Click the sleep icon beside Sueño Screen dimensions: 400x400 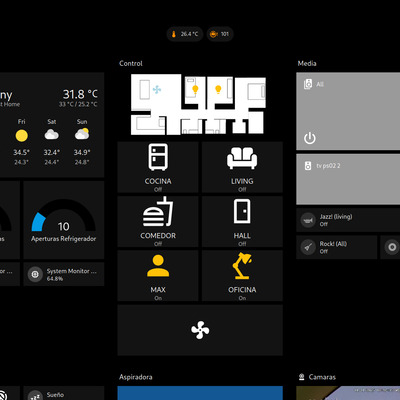click(x=35, y=396)
